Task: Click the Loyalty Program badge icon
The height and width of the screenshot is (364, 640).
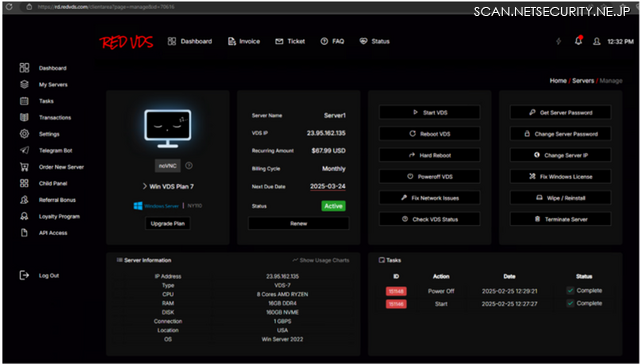Action: click(24, 216)
